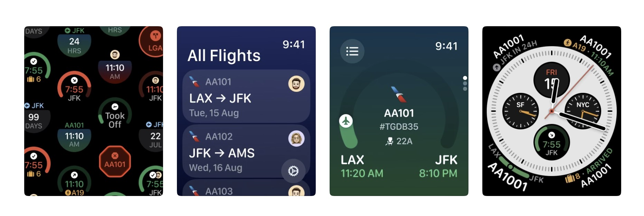Tap the SF world clock subdial
Image resolution: width=644 pixels, height=216 pixels.
pyautogui.click(x=520, y=111)
